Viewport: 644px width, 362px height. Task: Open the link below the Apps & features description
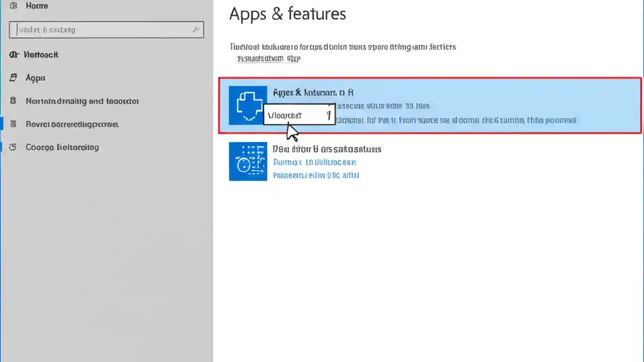pos(268,58)
